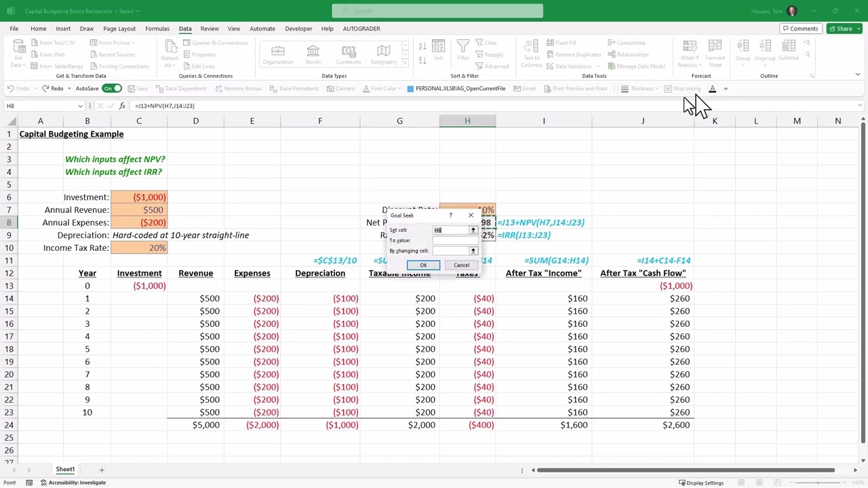Collapse the ribbon with the chevron
868x488 pixels.
(x=857, y=75)
